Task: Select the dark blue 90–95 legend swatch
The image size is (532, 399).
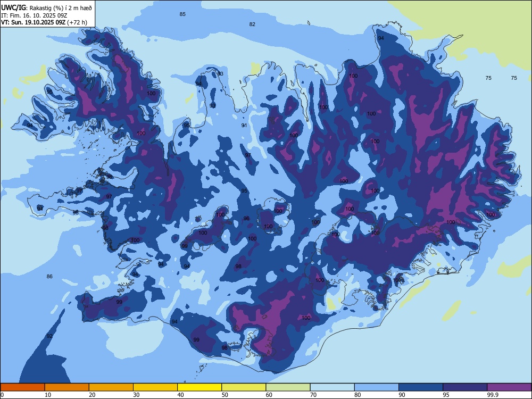Action: tap(421, 387)
